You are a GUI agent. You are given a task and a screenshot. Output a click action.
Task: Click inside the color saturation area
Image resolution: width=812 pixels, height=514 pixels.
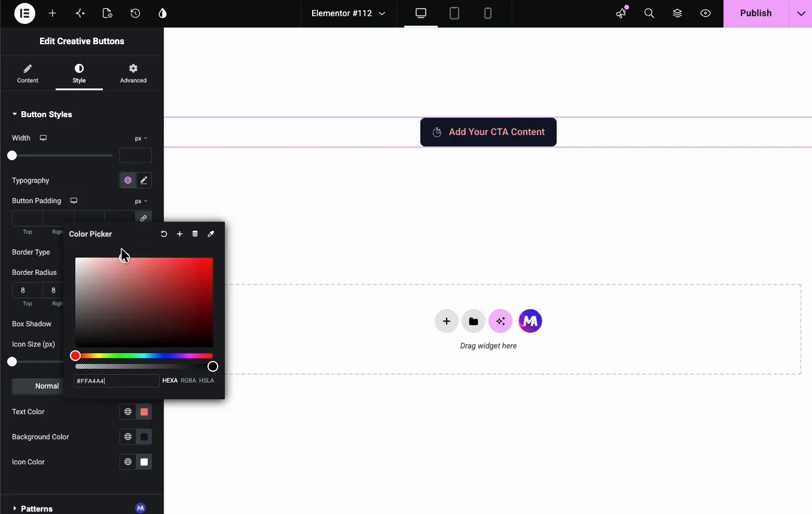[144, 302]
